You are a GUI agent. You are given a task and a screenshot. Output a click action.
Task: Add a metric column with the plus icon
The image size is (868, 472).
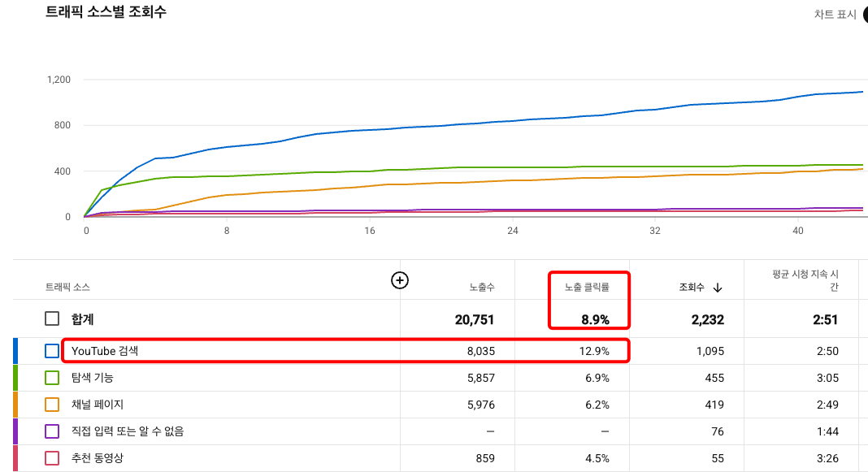400,280
